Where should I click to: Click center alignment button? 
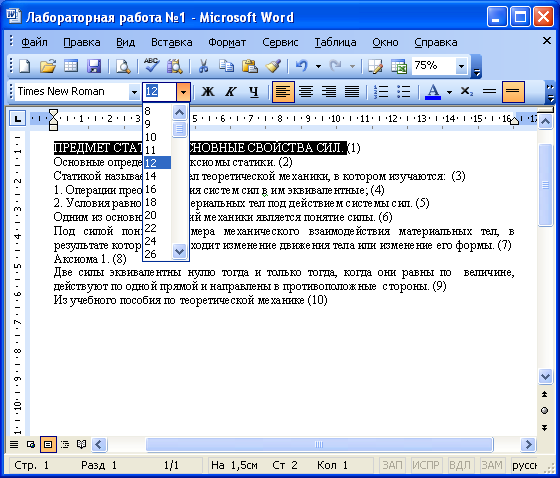(306, 92)
